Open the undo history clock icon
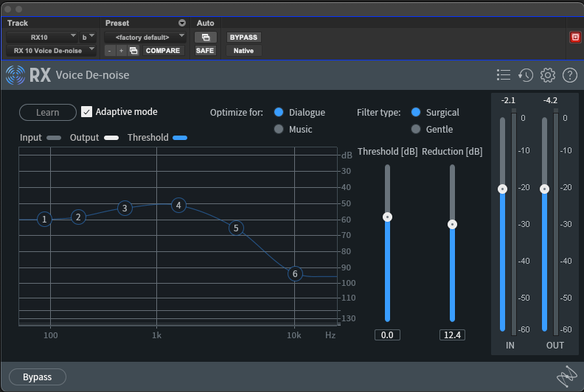Image resolution: width=584 pixels, height=392 pixels. click(x=526, y=74)
